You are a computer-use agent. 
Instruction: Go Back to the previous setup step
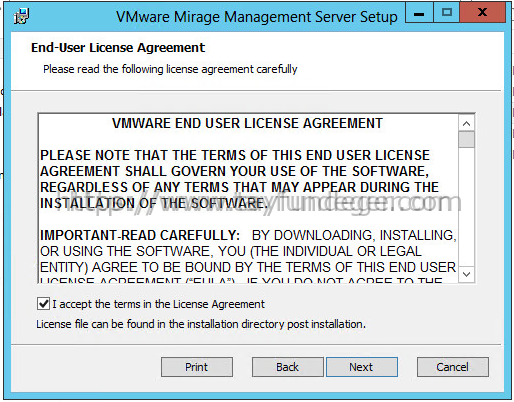pyautogui.click(x=287, y=367)
